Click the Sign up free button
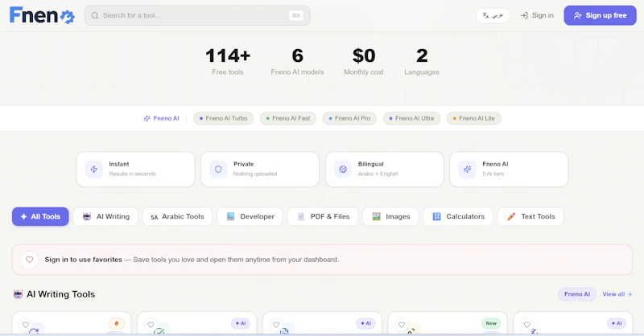Screen dimensions: 644x336 pos(600,15)
